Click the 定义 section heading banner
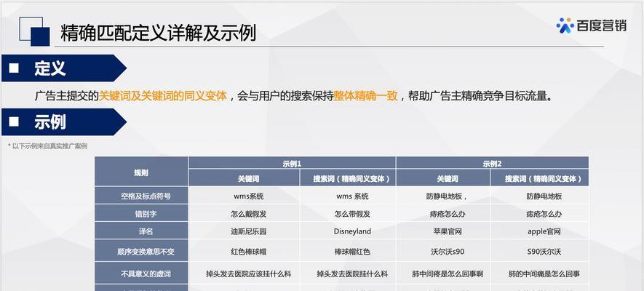This screenshot has height=291, width=644. (x=63, y=68)
